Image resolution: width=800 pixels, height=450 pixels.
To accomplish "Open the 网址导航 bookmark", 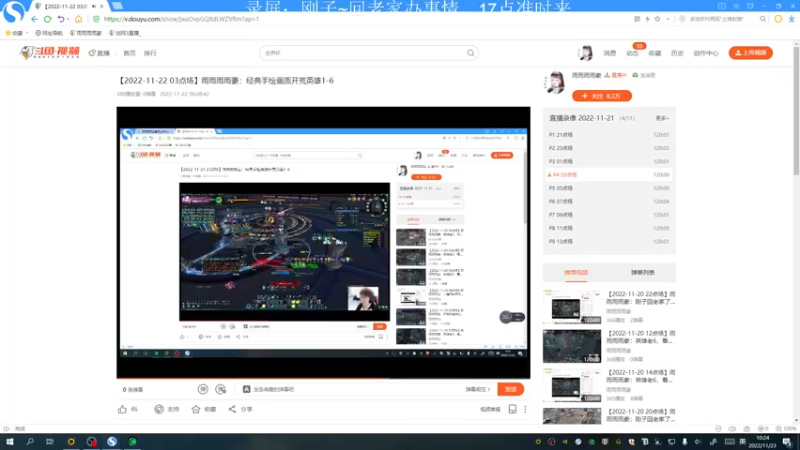I will [49, 33].
